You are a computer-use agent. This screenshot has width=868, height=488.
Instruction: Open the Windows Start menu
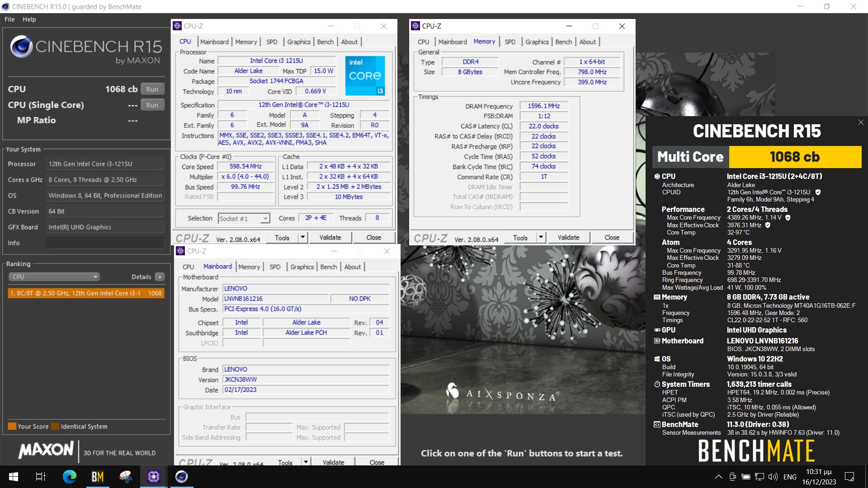point(13,477)
